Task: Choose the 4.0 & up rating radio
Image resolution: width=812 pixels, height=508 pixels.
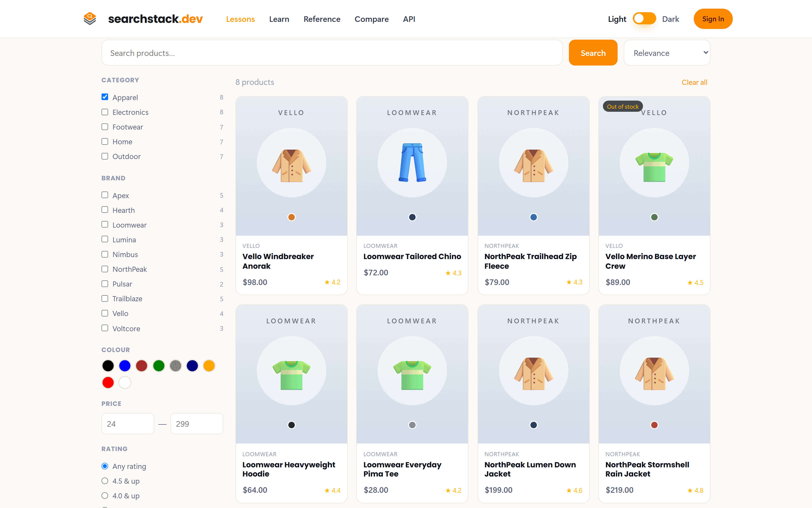Action: click(105, 496)
